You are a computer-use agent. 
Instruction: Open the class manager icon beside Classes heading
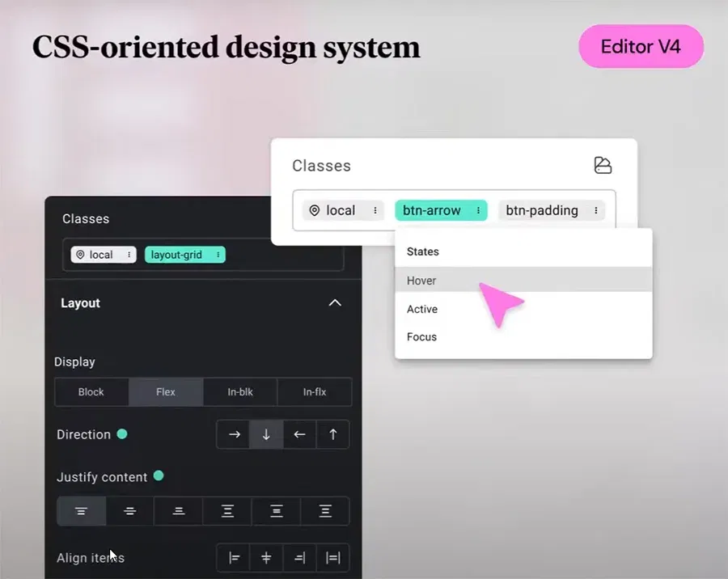click(603, 165)
